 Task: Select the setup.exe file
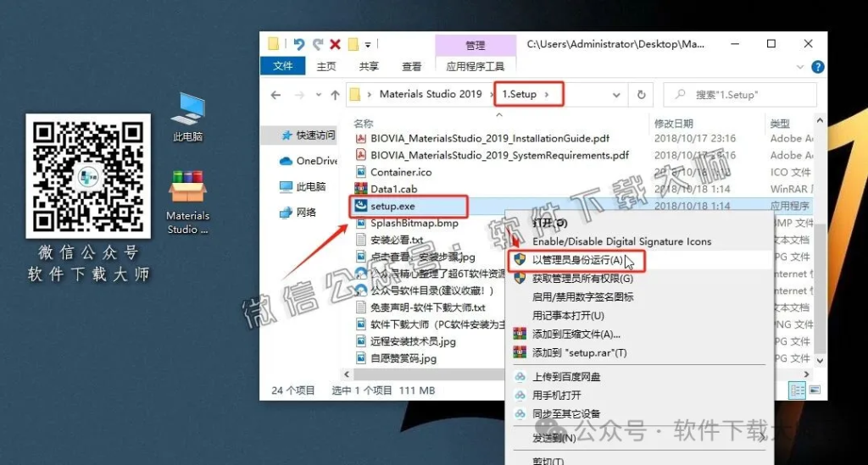click(392, 206)
